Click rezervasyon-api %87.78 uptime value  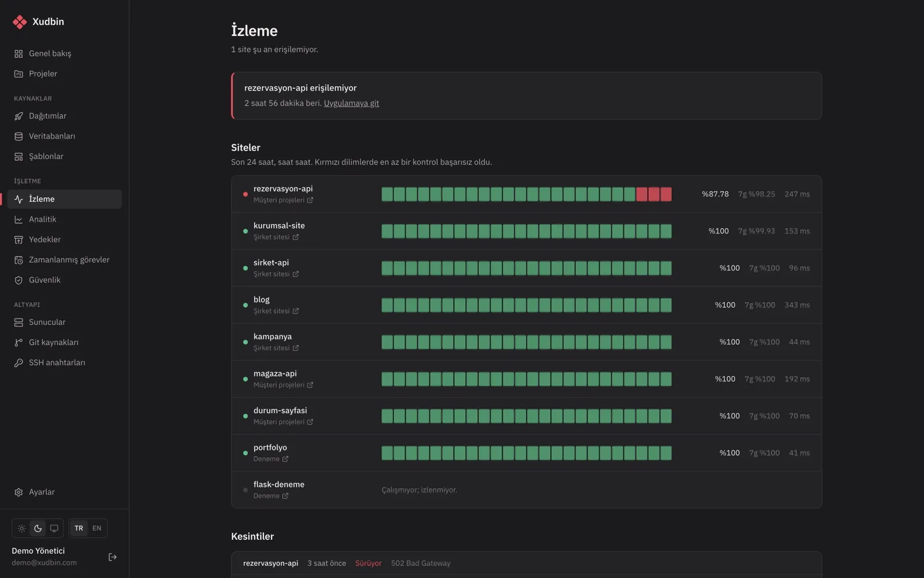pyautogui.click(x=715, y=194)
